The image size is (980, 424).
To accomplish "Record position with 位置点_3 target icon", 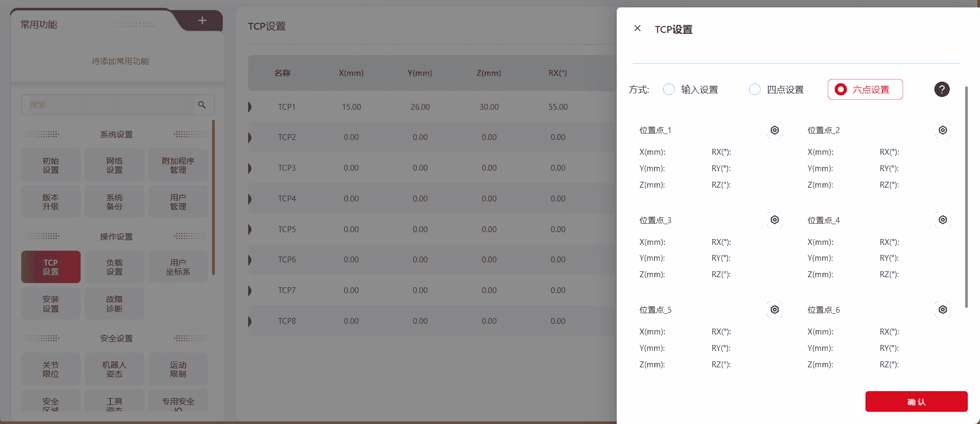I will pyautogui.click(x=774, y=220).
